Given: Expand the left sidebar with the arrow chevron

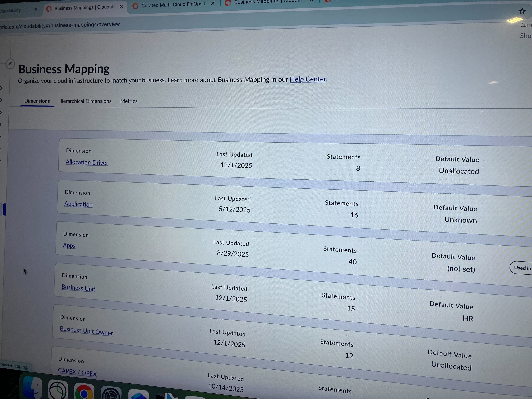Looking at the screenshot, I should coord(2,88).
